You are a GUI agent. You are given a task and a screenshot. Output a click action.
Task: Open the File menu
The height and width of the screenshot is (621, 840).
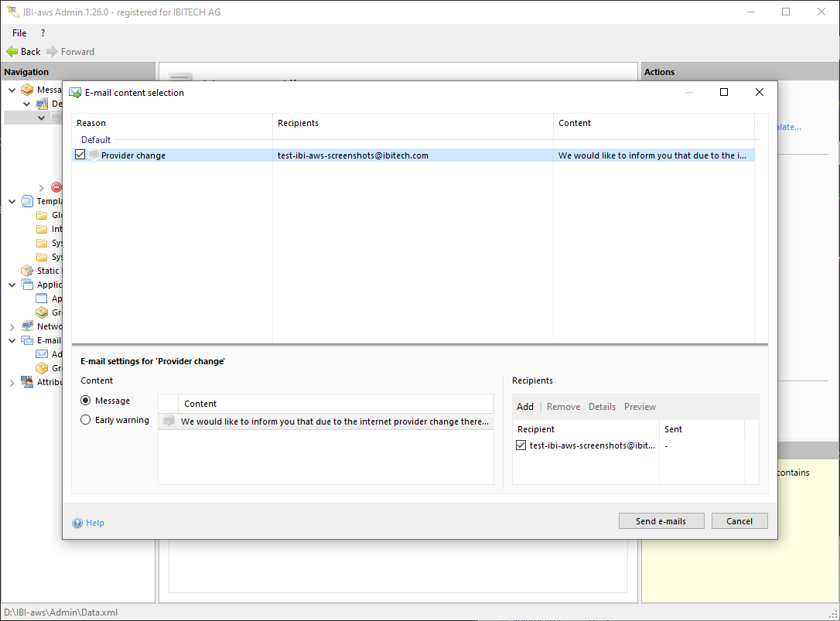19,33
